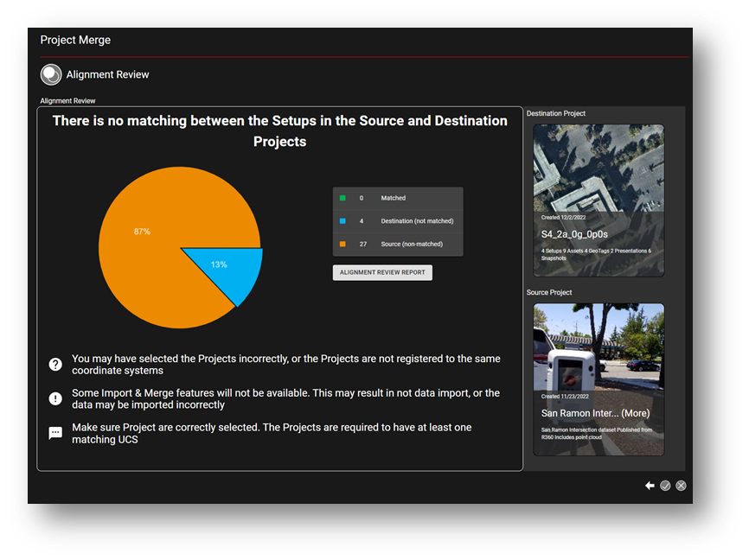The width and height of the screenshot is (749, 560).
Task: Cancel the merge with the X icon
Action: click(681, 486)
